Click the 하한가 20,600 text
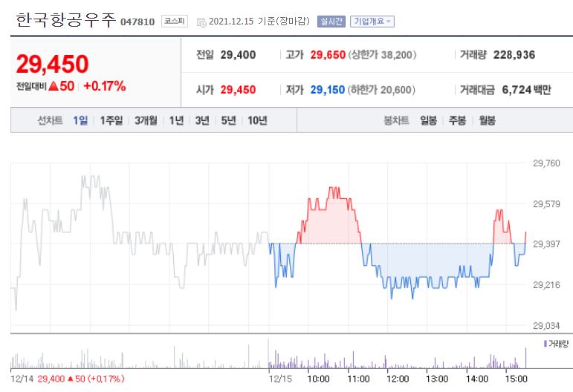The height and width of the screenshot is (392, 573). click(x=381, y=90)
